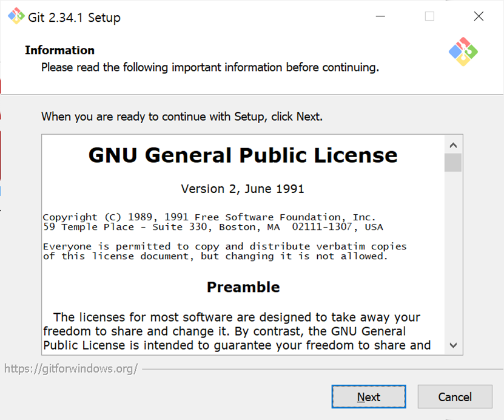Click the 'of this license document' line
This screenshot has height=420, width=504.
pos(215,256)
